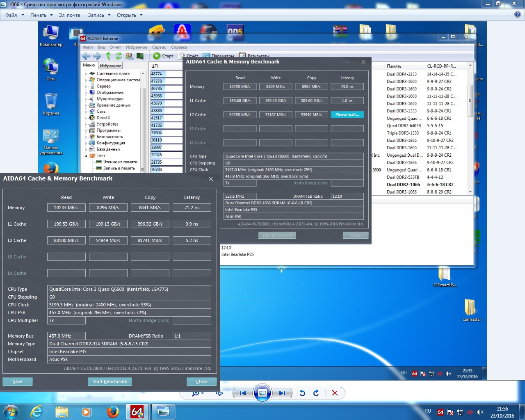Open the AIDA64 Вид menu
This screenshot has width=525, height=420.
tap(101, 47)
